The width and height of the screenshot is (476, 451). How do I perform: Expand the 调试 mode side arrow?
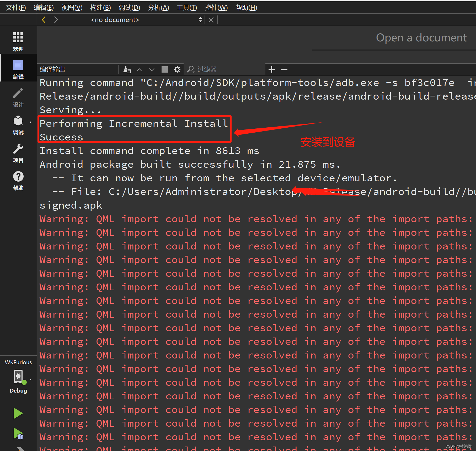tap(30, 122)
